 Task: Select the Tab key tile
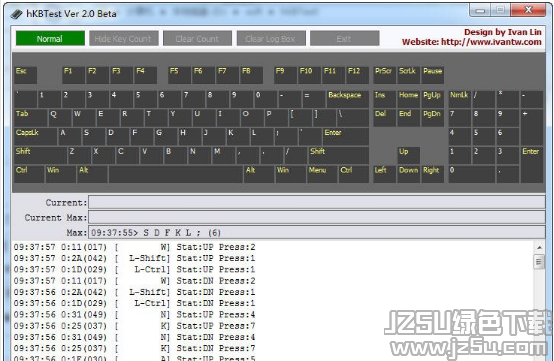(31, 118)
